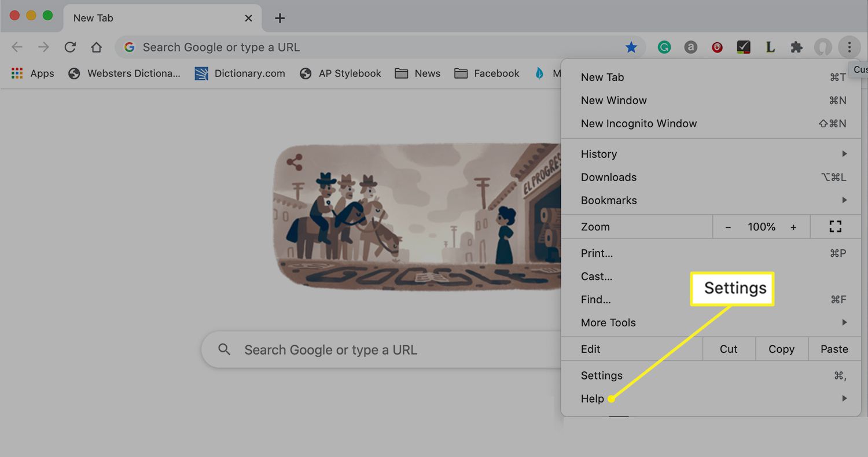
Task: Reload the page with the refresh icon
Action: point(70,47)
